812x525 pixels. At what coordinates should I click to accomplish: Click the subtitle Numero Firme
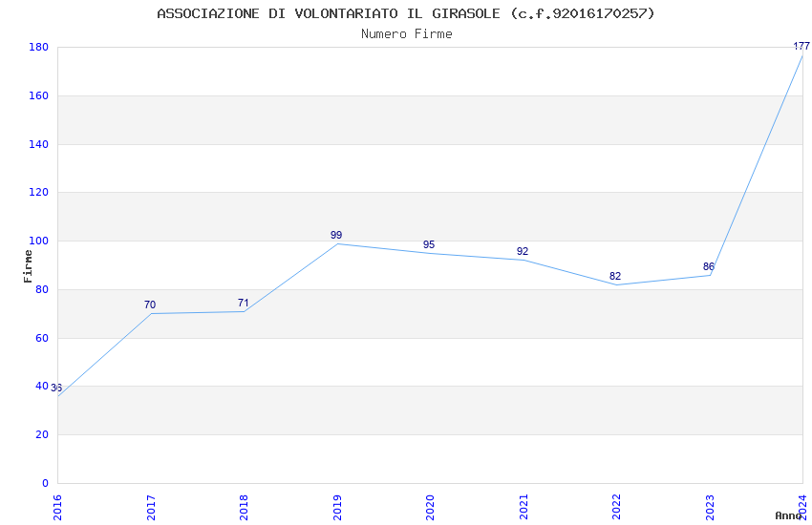click(x=407, y=34)
